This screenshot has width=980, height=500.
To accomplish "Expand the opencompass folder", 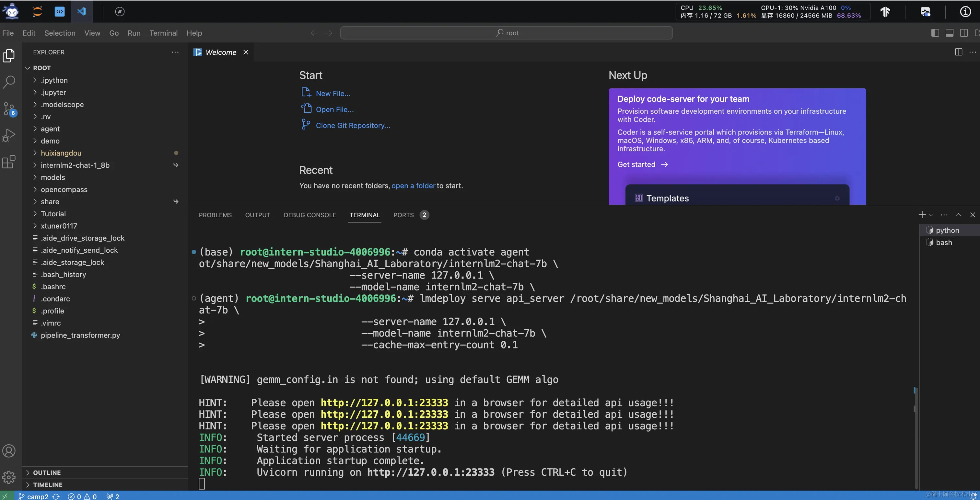I will (105, 189).
